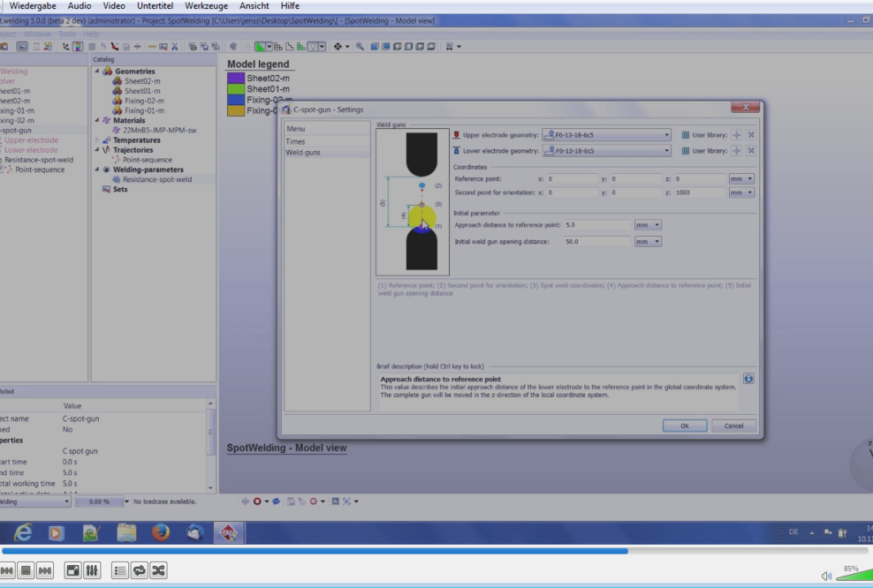Image resolution: width=873 pixels, height=588 pixels.
Task: Add upper electrode to user library
Action: [736, 135]
